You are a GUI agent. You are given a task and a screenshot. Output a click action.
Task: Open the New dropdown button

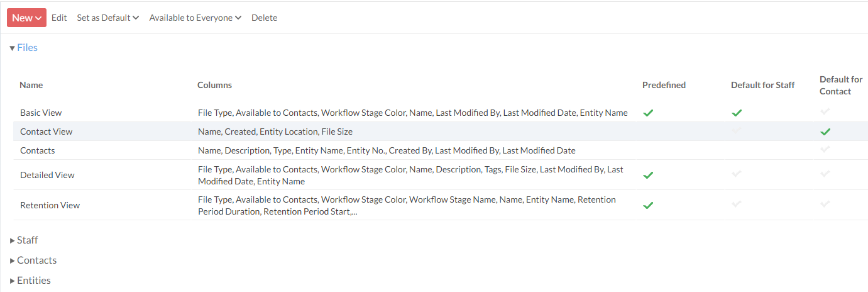[26, 18]
